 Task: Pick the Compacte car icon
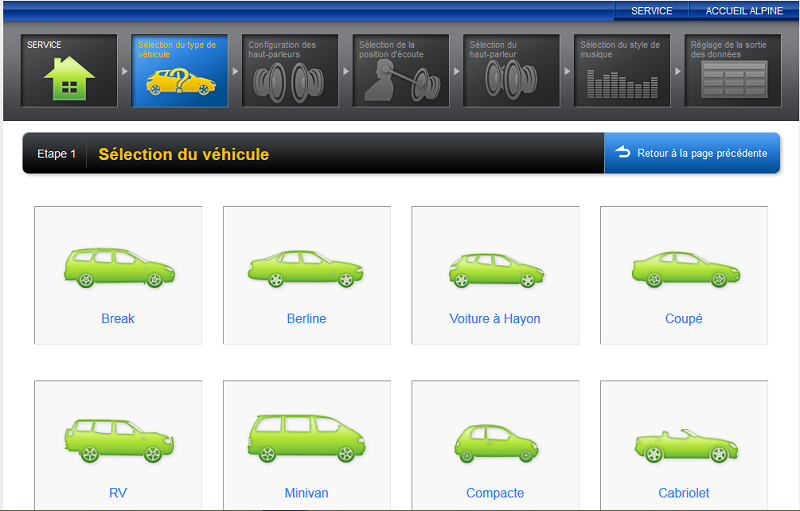[495, 442]
